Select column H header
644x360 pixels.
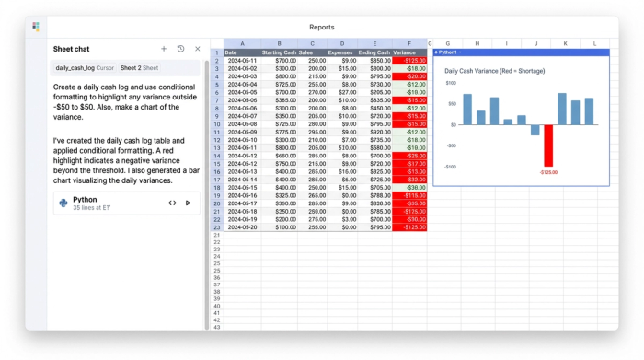477,43
